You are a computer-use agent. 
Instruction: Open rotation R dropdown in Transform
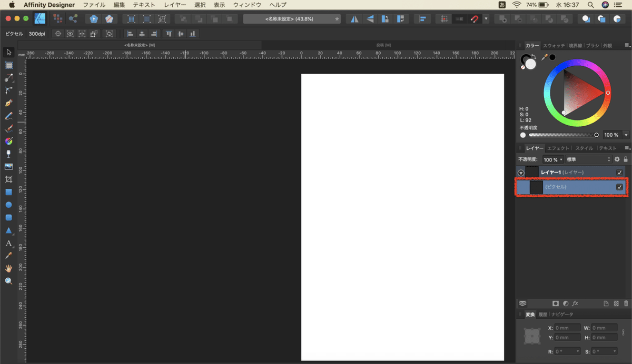578,351
